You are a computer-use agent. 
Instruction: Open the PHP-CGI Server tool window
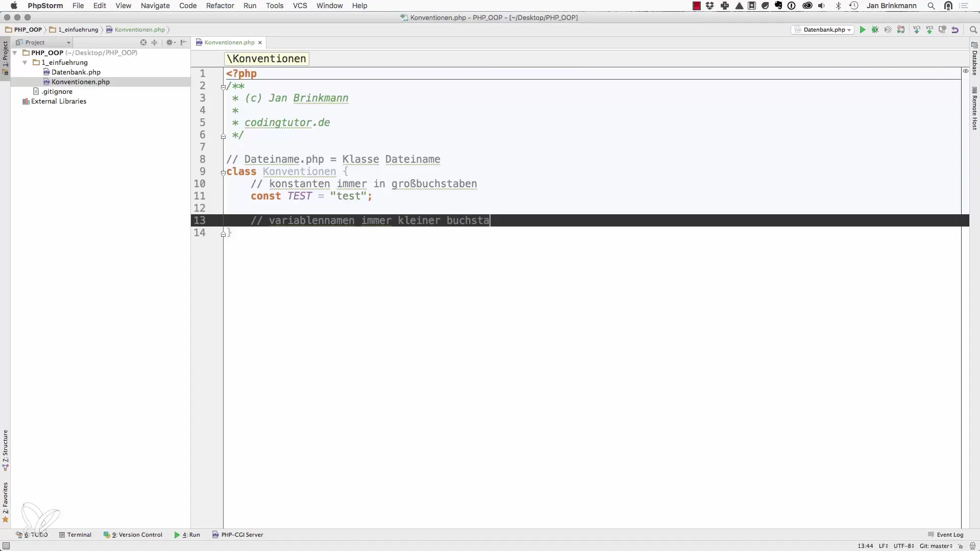pos(238,535)
